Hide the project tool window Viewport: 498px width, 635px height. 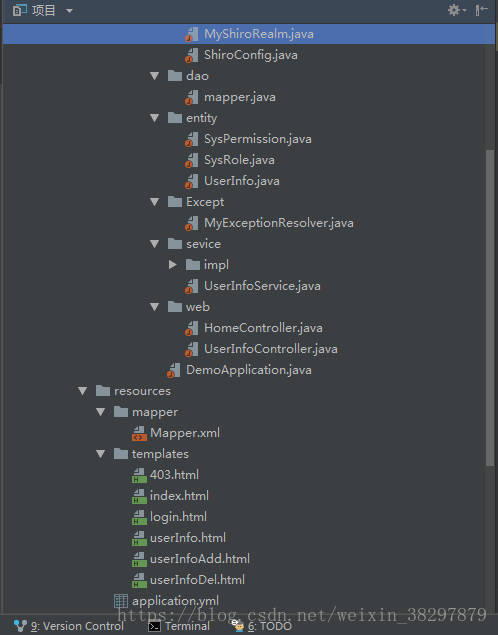(481, 10)
